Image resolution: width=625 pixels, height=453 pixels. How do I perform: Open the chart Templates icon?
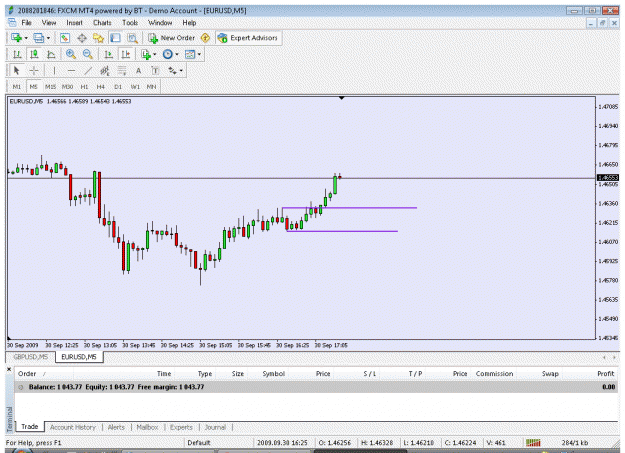[190, 54]
